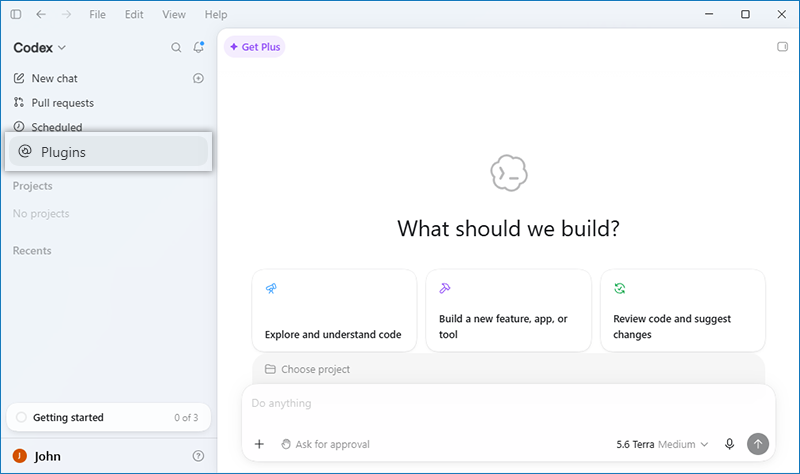
Task: Open help question mark icon
Action: click(x=198, y=456)
